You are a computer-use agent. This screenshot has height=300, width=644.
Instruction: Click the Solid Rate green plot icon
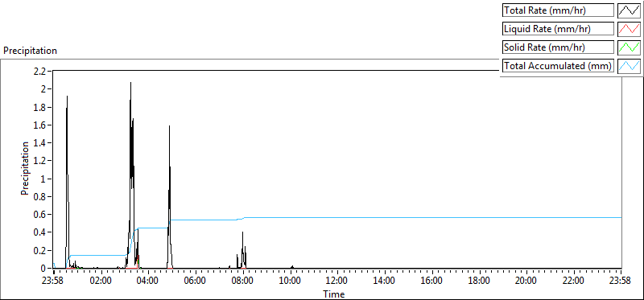[629, 47]
